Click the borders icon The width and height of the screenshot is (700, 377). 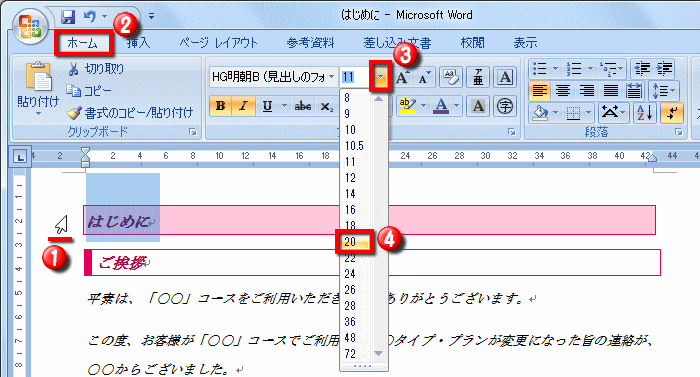[573, 113]
